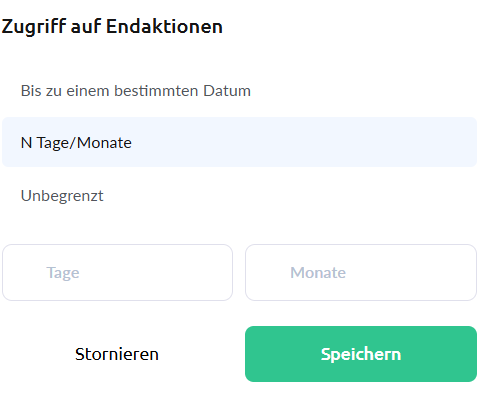
Task: Choose the 'N Tage/Monate' option
Action: pyautogui.click(x=239, y=142)
